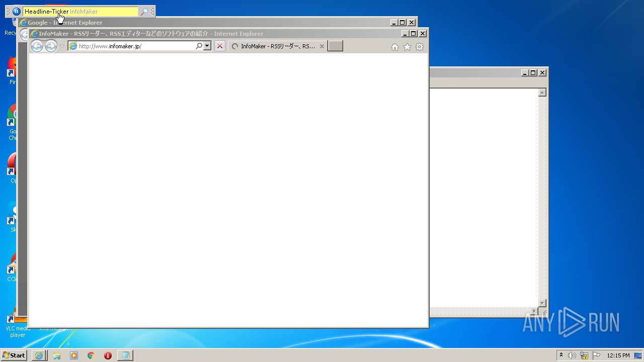Maximize the InfoMaker Internet Explorer window
The height and width of the screenshot is (362, 644).
pyautogui.click(x=414, y=34)
